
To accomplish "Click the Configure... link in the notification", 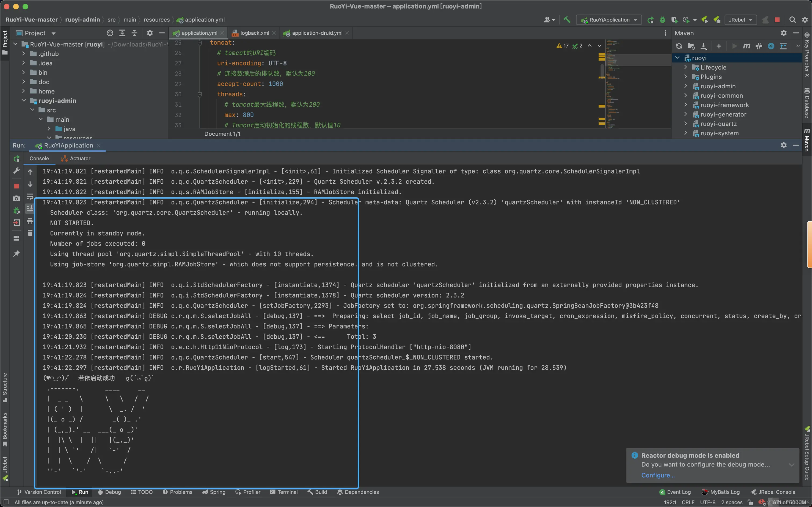I will [x=657, y=475].
